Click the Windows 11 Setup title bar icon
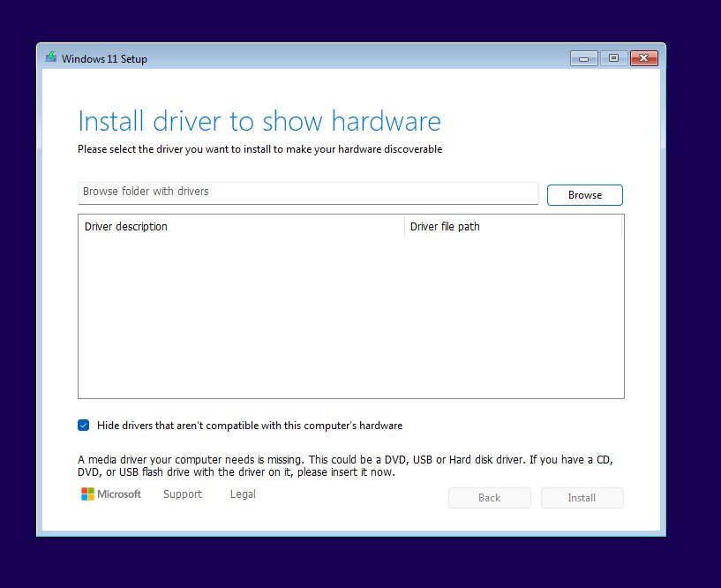Viewport: 721px width, 588px height. tap(52, 57)
